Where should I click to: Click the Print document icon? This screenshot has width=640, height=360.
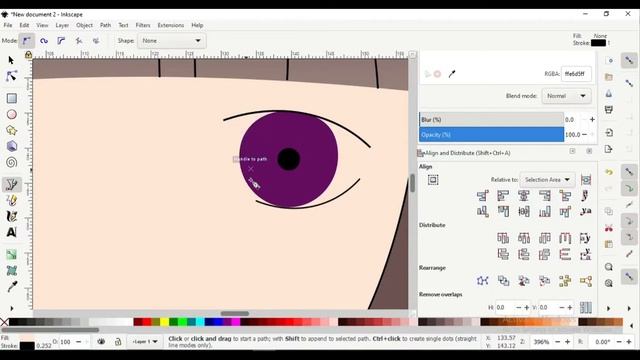609,109
